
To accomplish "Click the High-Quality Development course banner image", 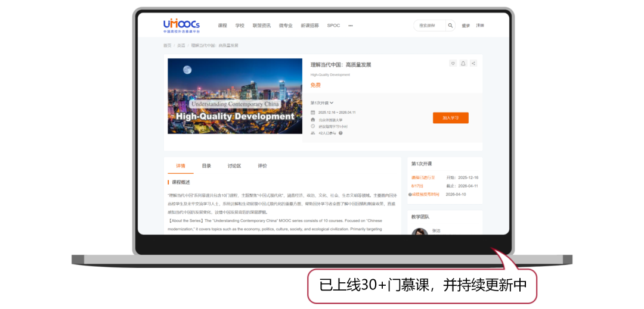I will 235,96.
